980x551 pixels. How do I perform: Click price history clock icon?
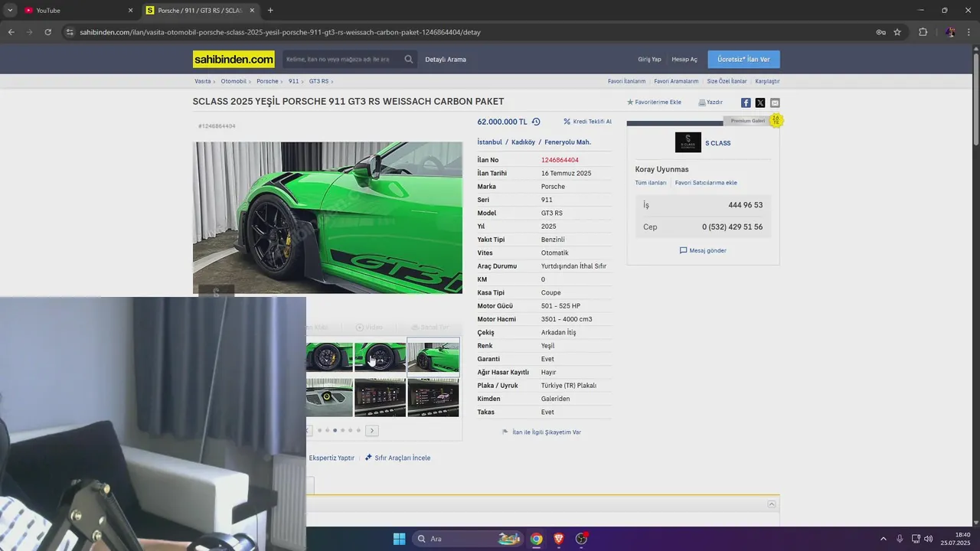tap(536, 122)
